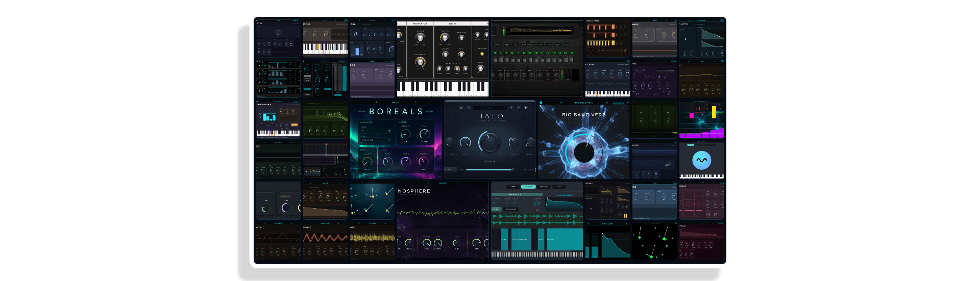Click Halo's previous preset arrow

pyautogui.click(x=469, y=108)
